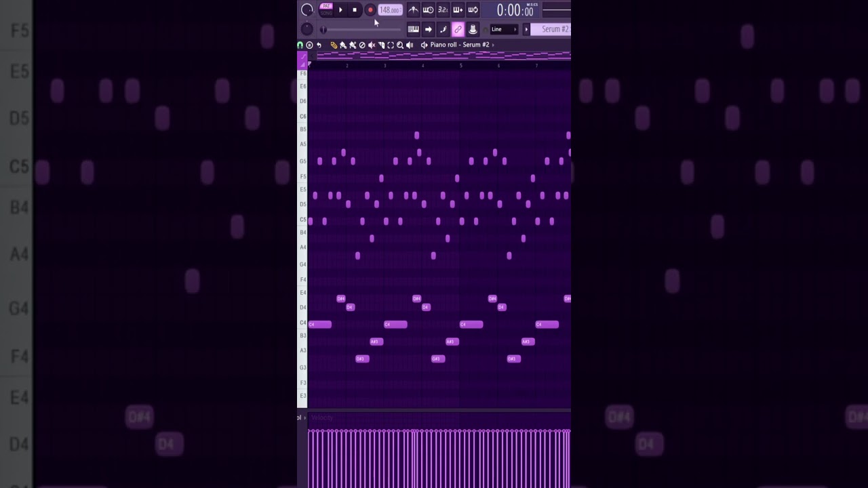Toggle the green magnet snap icon

(300, 45)
